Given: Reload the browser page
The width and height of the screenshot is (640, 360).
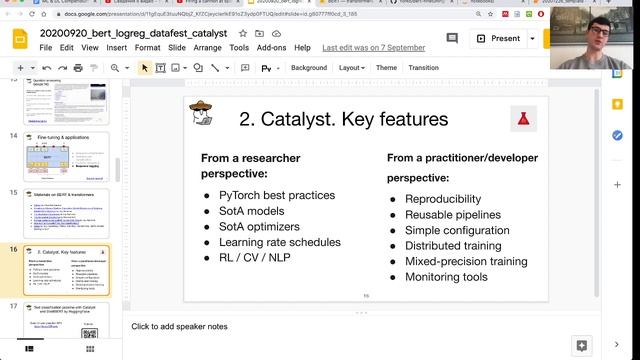Looking at the screenshot, I should pyautogui.click(x=32, y=14).
